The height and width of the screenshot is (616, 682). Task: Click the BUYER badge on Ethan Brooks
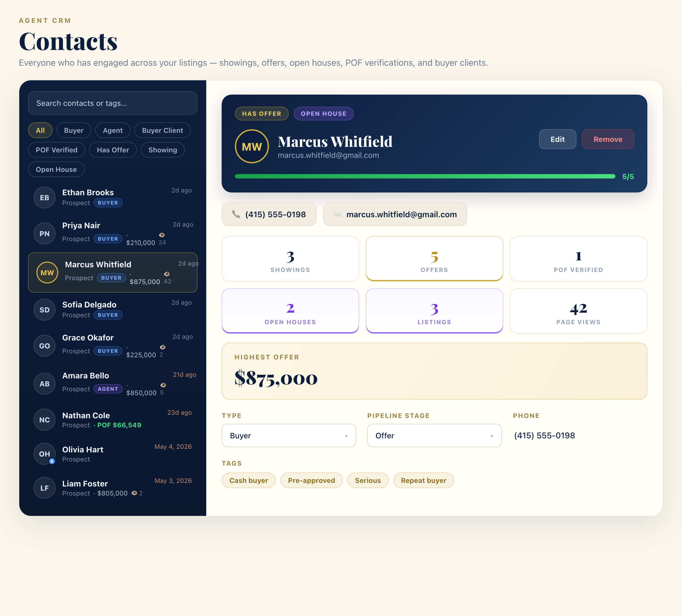(x=108, y=203)
